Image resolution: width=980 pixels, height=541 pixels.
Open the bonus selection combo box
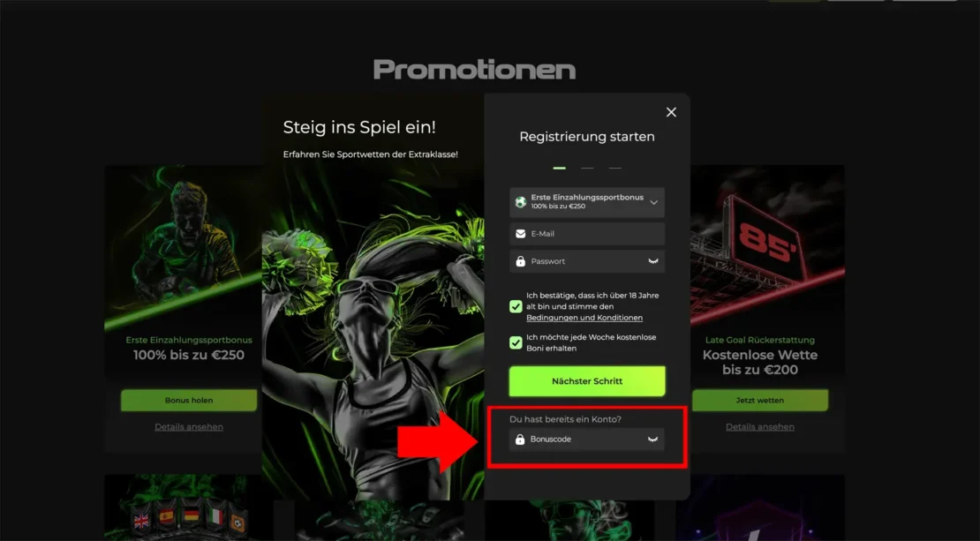587,202
